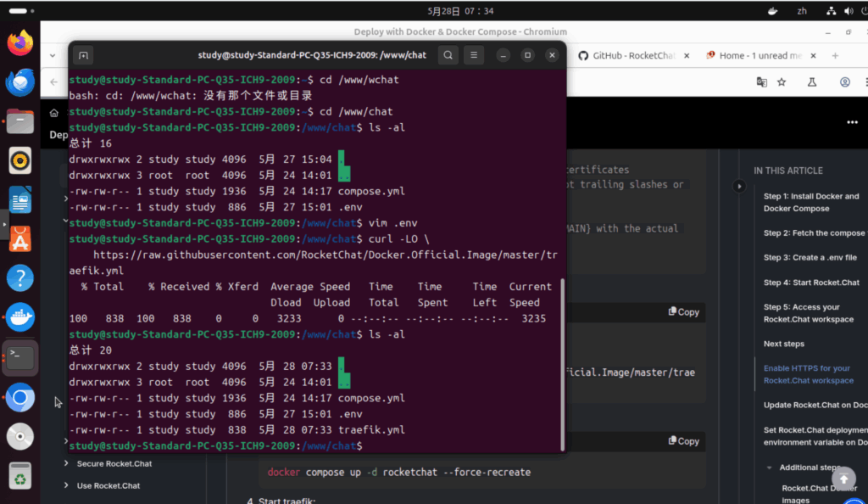Click the '总计 20' line in terminal
Screen dimensions: 868x504
(90, 350)
